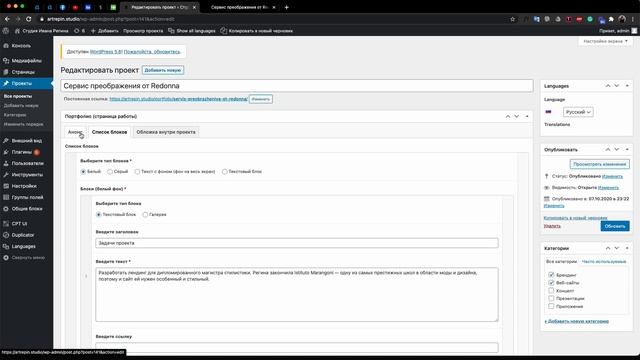This screenshot has width=640, height=360.
Task: Select the Белый block type radio
Action: click(x=83, y=172)
